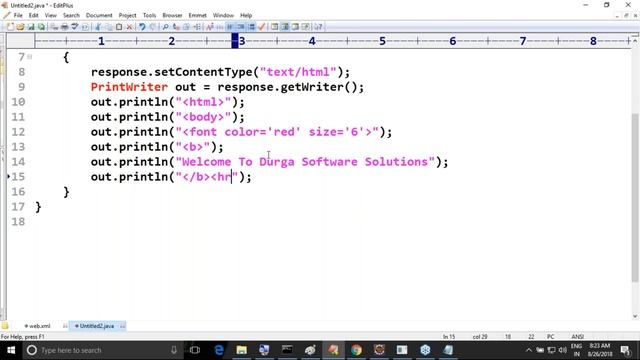Save all open files from the toolbar
The width and height of the screenshot is (640, 360).
click(x=41, y=27)
